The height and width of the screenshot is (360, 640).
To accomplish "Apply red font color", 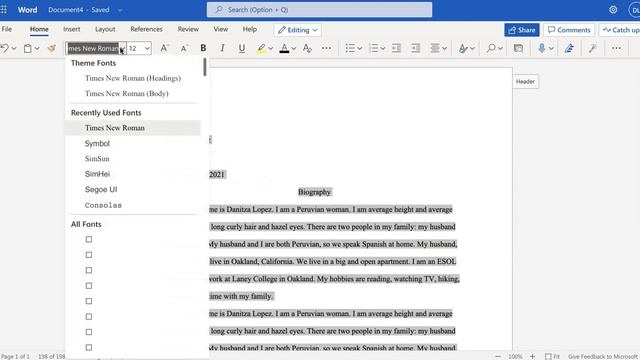I will [284, 48].
